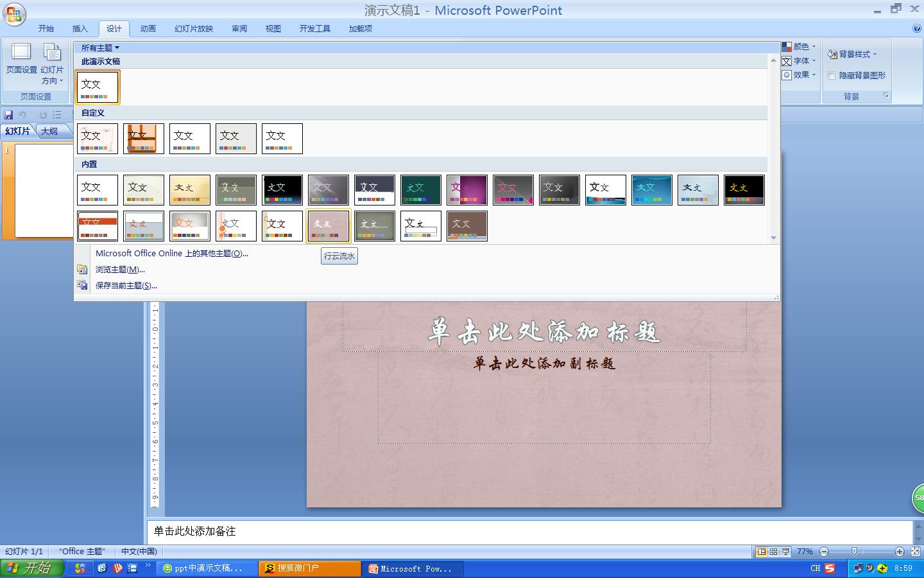Viewport: 924px width, 578px height.
Task: Click the 背景样式 paint bucket icon
Action: 832,54
